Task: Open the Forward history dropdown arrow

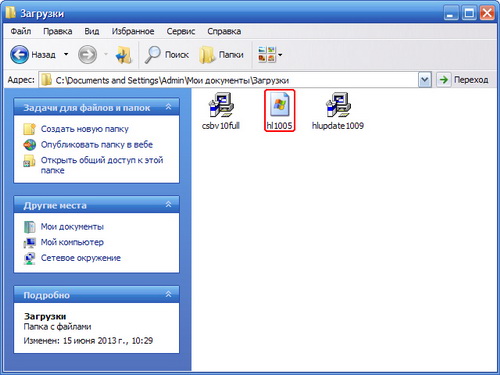Action: tap(106, 54)
